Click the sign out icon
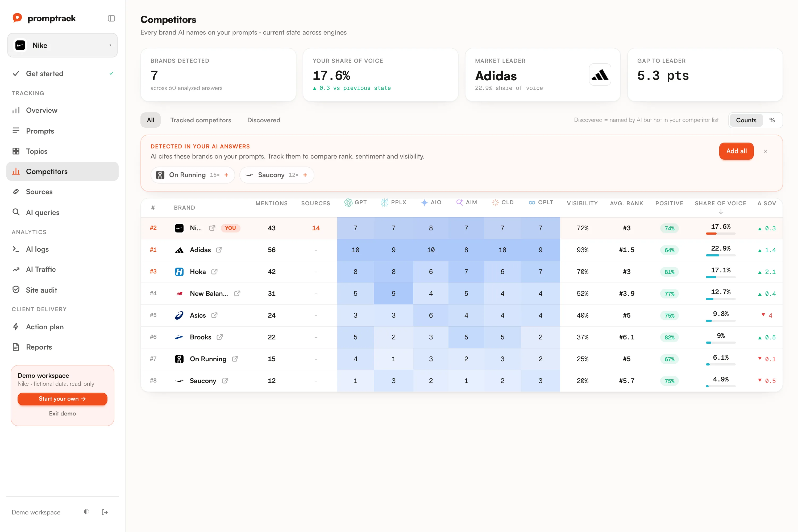This screenshot has width=798, height=532. coord(105,512)
